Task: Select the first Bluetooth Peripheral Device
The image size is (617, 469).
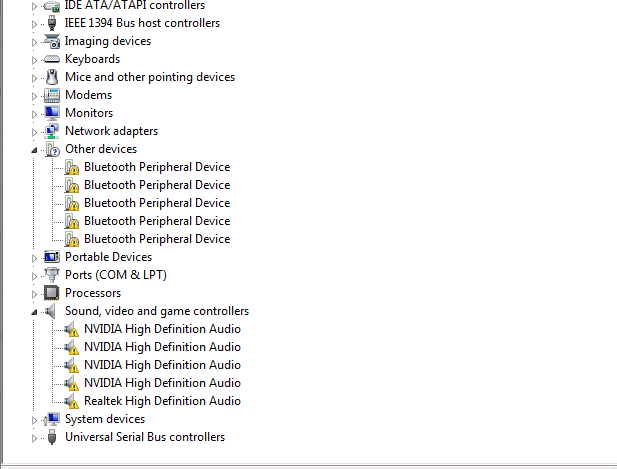Action: click(157, 167)
